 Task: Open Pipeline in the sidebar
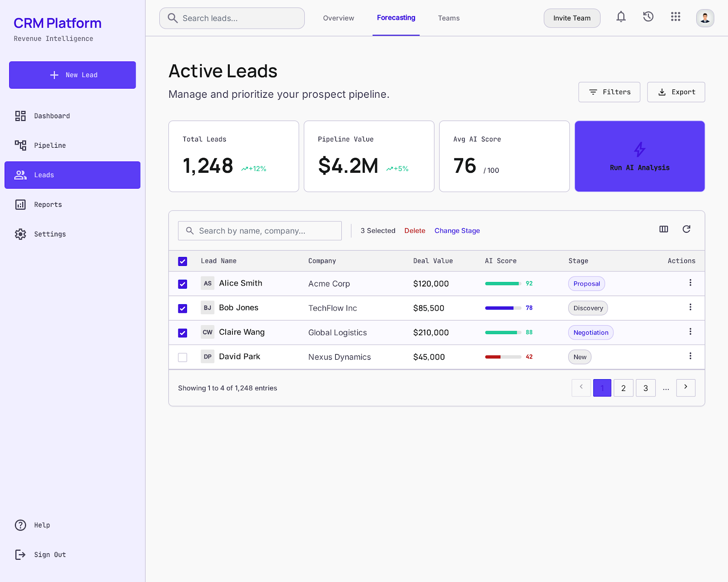[x=73, y=145]
